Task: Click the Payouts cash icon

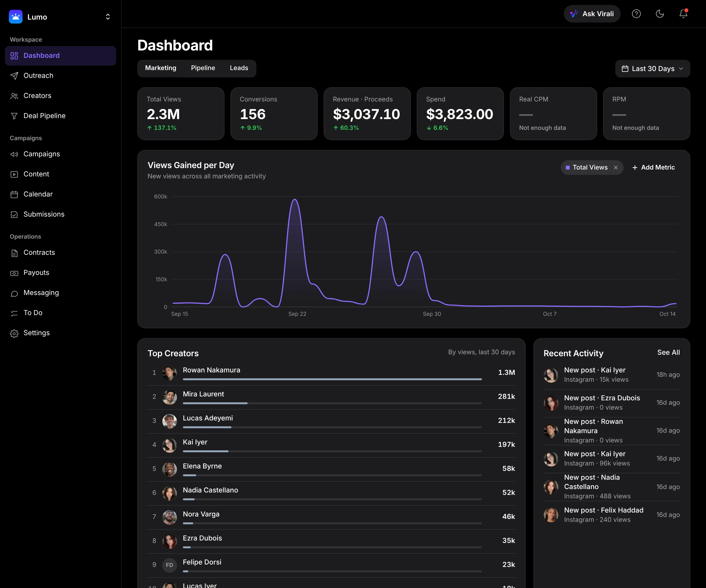Action: tap(14, 273)
